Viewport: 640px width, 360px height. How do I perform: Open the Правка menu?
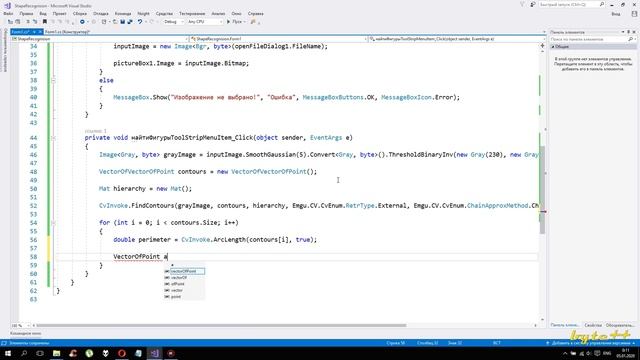[26, 13]
